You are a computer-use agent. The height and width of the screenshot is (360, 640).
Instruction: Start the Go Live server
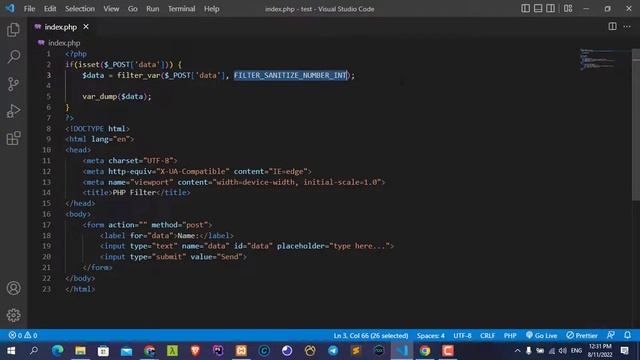(541, 336)
